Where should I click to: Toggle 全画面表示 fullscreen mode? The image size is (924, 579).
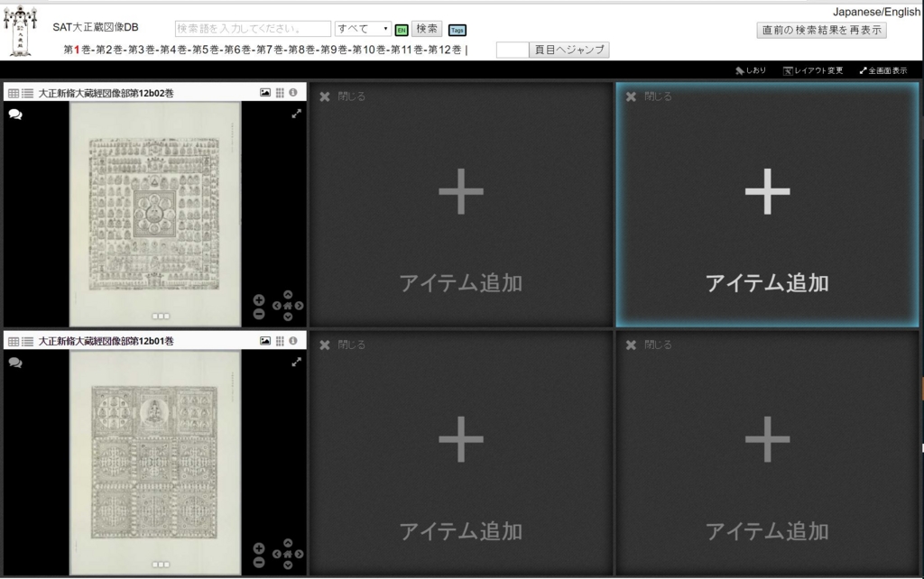(x=883, y=70)
